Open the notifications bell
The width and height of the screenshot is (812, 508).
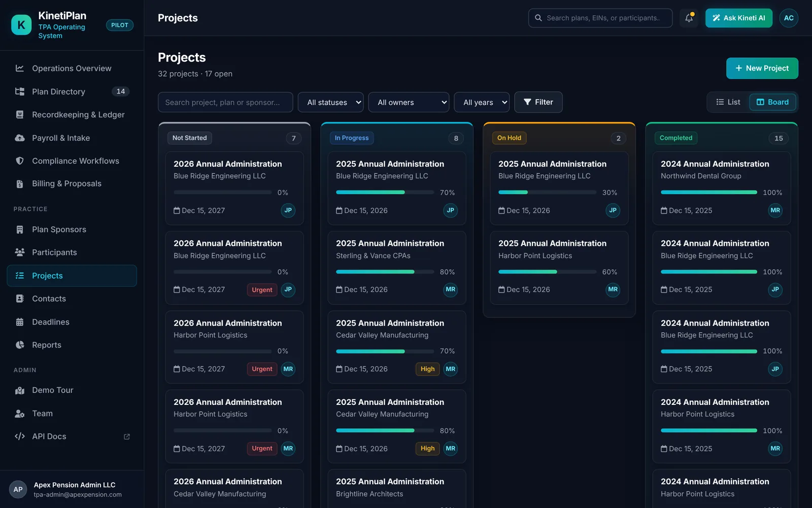coord(689,18)
